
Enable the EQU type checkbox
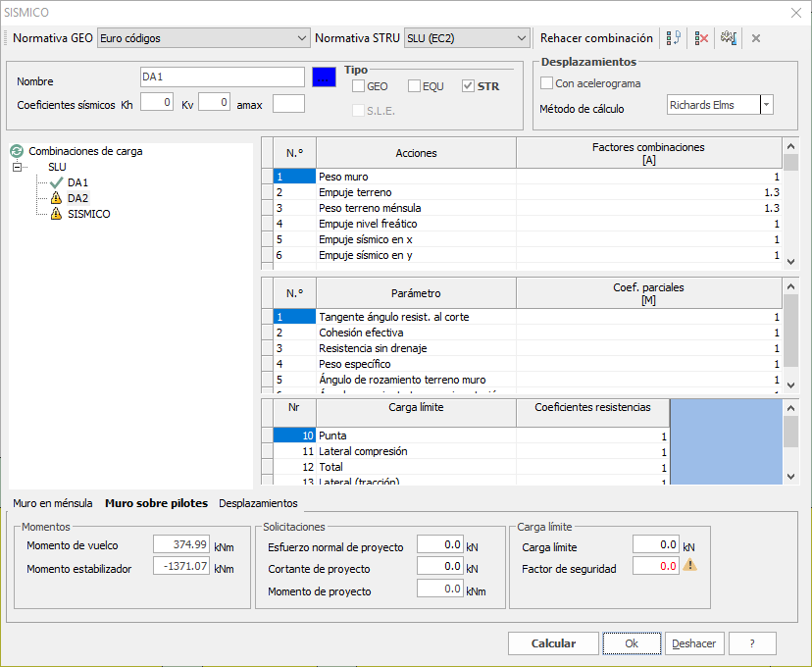pos(414,86)
